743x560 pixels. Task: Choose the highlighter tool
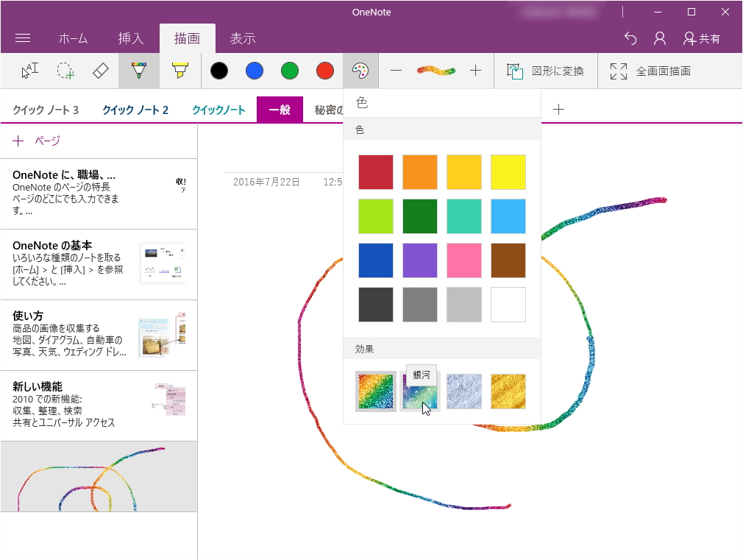tap(179, 71)
